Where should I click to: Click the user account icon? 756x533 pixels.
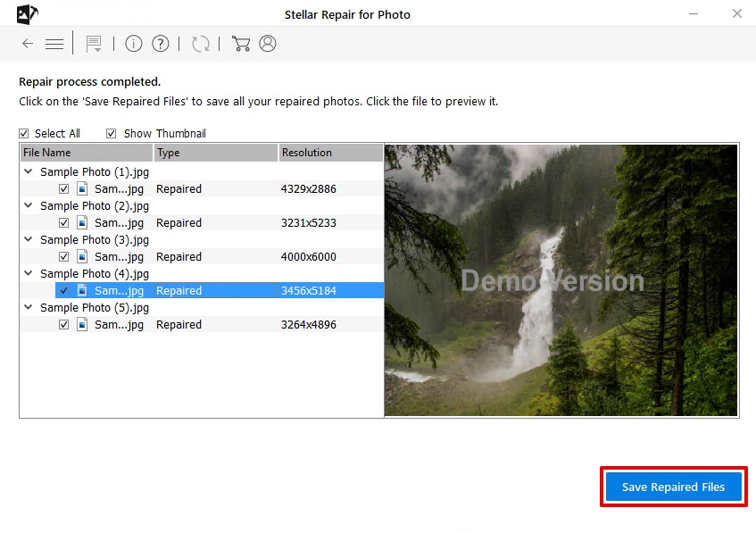(268, 44)
